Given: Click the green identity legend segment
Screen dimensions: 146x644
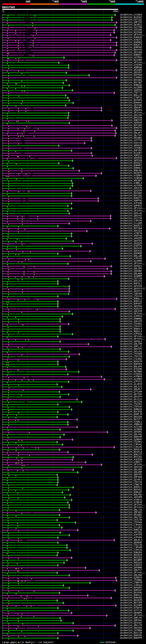Looking at the screenshot, I should (101, 4).
